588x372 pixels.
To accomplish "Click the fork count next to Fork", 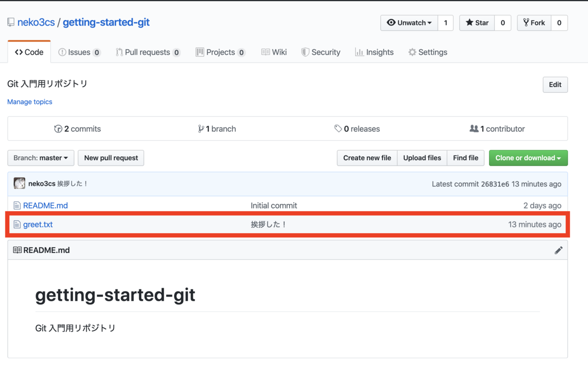I will point(559,23).
